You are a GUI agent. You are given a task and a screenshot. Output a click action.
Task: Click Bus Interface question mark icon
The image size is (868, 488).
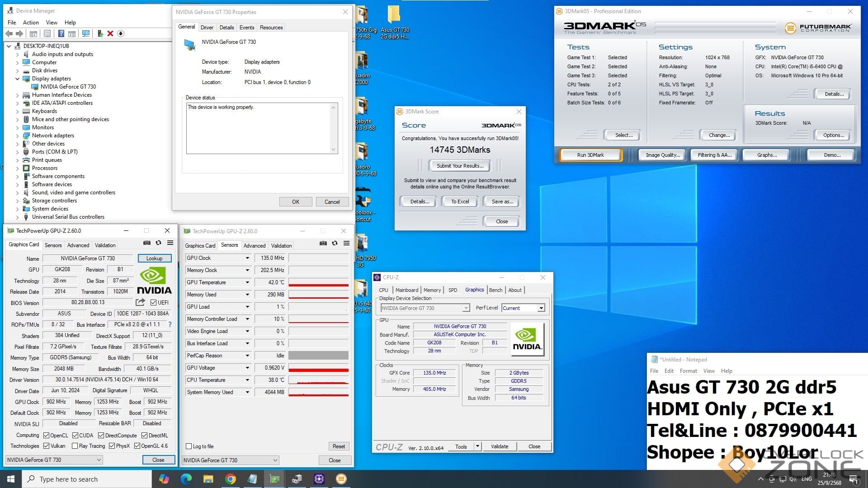[170, 324]
